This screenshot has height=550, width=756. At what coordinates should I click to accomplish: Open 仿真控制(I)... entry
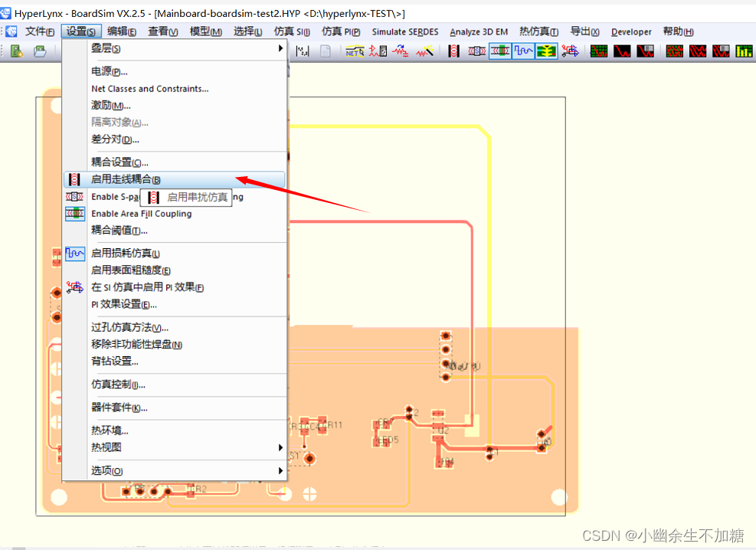click(175, 385)
